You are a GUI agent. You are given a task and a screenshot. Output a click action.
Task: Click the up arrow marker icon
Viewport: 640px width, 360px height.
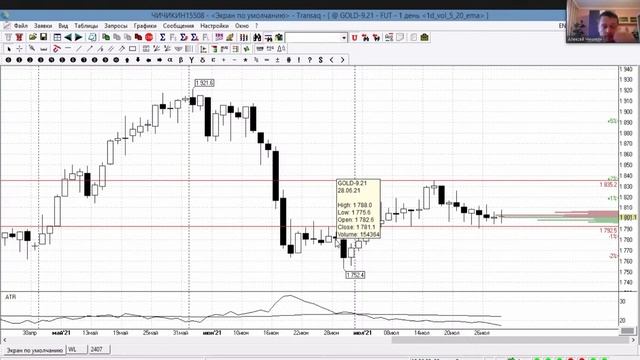click(x=127, y=60)
